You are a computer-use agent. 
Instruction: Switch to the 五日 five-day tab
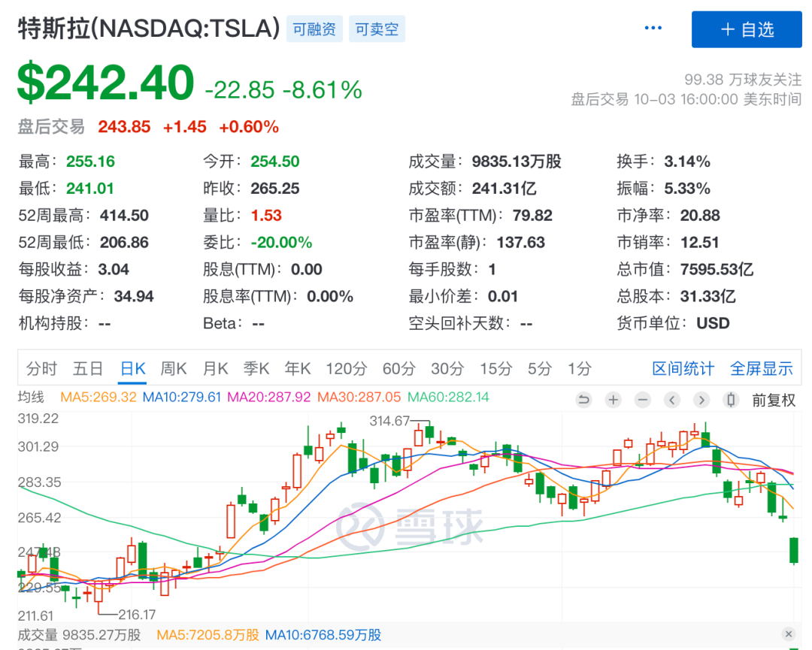point(88,368)
